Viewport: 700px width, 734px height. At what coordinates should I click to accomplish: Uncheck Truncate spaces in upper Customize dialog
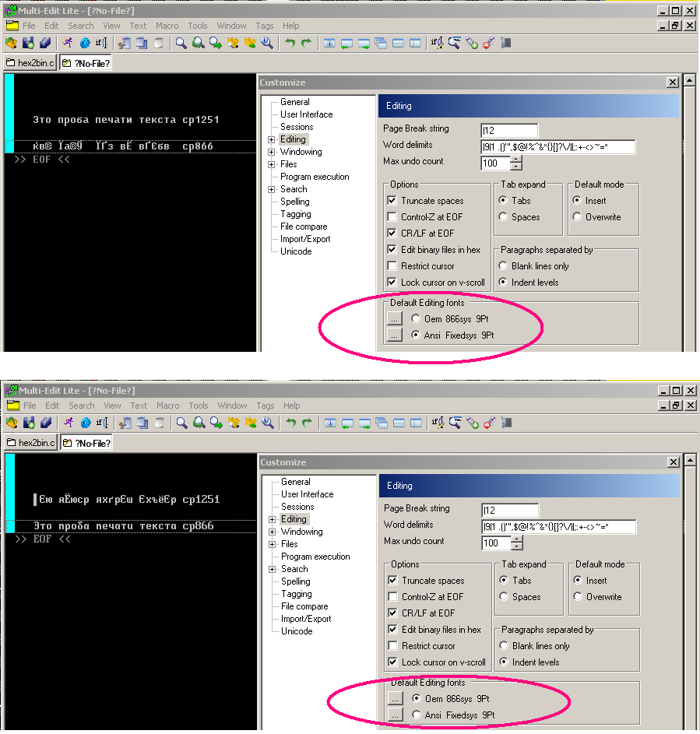(x=392, y=200)
